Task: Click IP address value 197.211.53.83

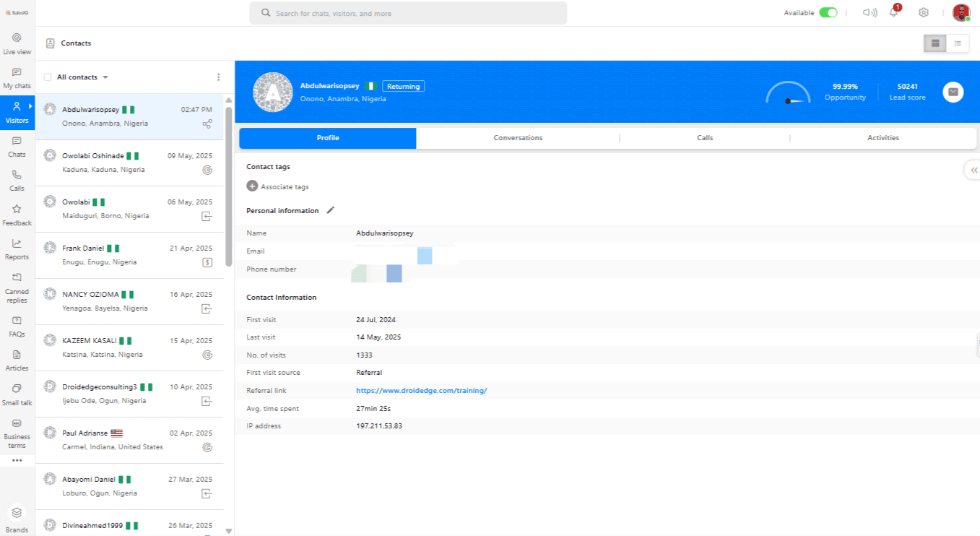Action: [379, 426]
